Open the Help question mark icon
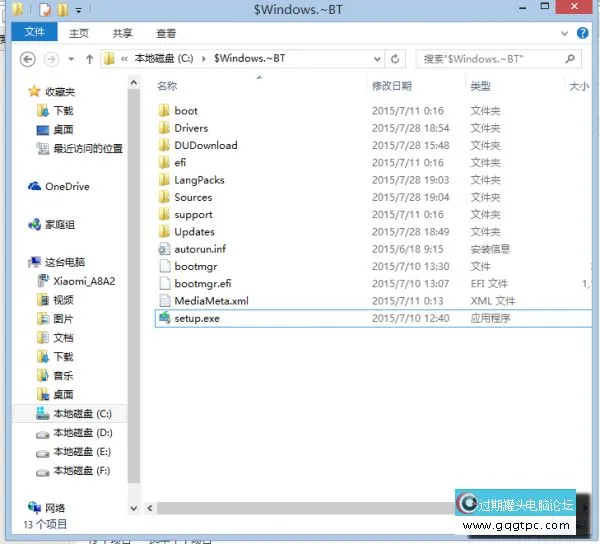Screen dimensions: 600x544 click(x=582, y=33)
